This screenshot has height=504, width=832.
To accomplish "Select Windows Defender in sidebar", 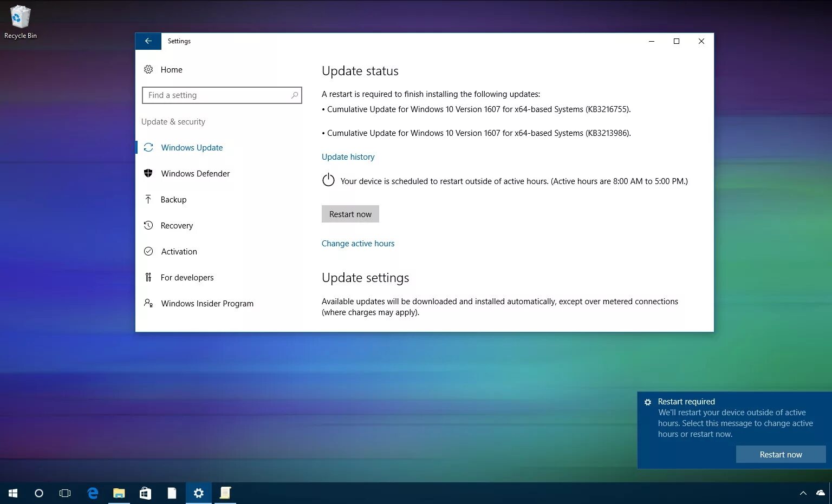I will (x=196, y=173).
